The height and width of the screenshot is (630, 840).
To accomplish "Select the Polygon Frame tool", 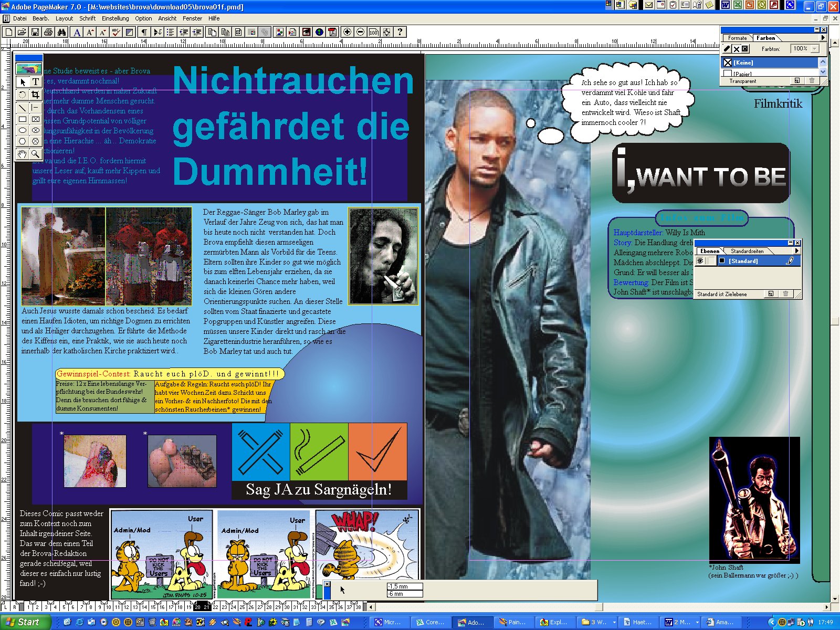I will tap(35, 141).
